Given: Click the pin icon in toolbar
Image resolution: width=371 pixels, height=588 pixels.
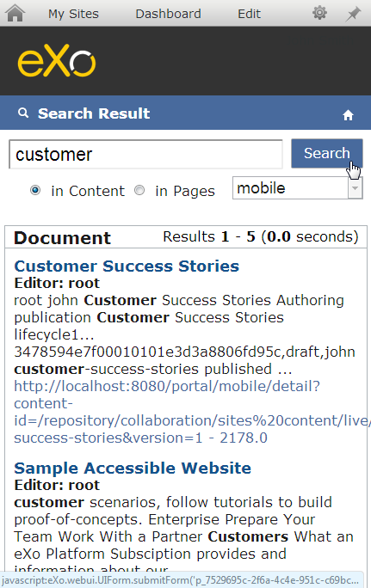Looking at the screenshot, I should (x=353, y=14).
